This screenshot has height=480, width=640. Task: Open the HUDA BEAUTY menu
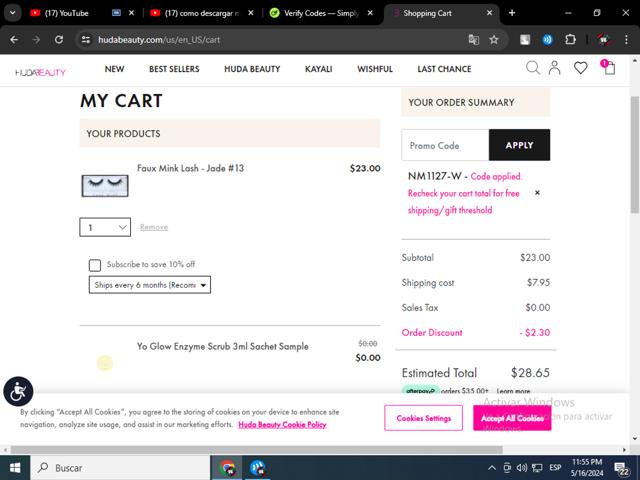point(252,69)
